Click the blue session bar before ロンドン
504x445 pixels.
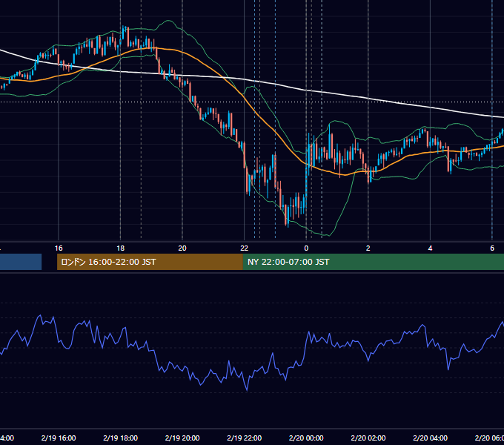tap(21, 262)
